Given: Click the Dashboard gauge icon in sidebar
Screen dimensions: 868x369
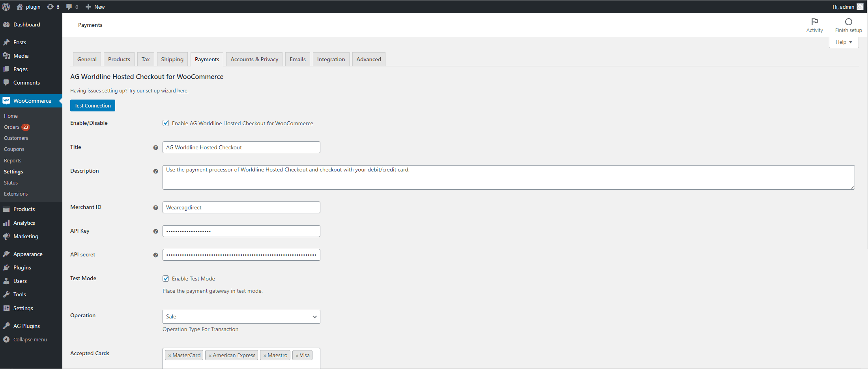Looking at the screenshot, I should [x=6, y=24].
